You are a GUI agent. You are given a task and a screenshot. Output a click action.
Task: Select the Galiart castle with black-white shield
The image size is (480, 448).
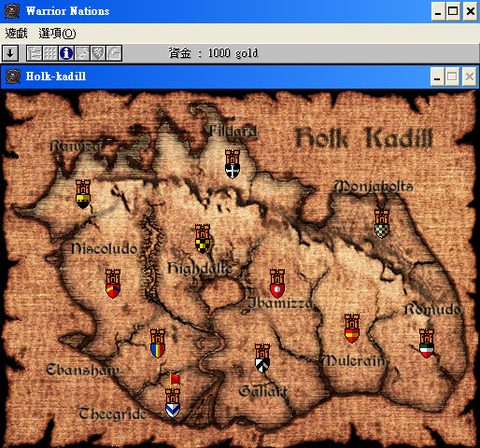point(262,358)
